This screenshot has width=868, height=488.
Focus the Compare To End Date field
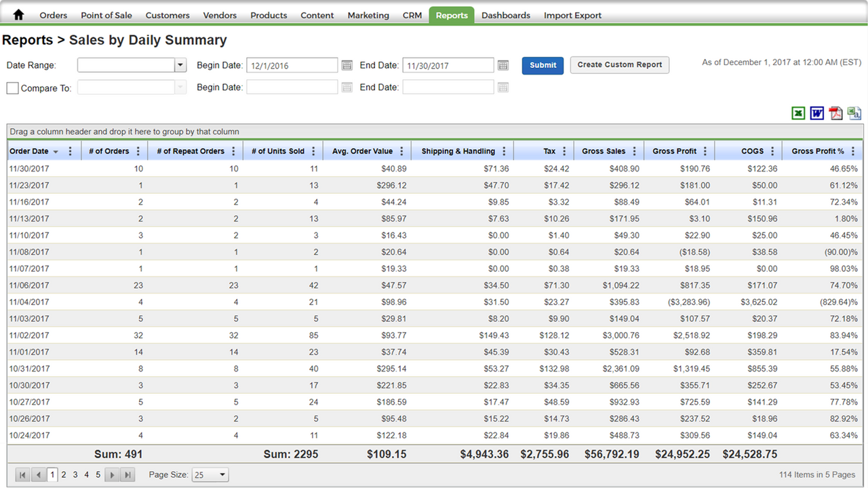click(x=448, y=87)
